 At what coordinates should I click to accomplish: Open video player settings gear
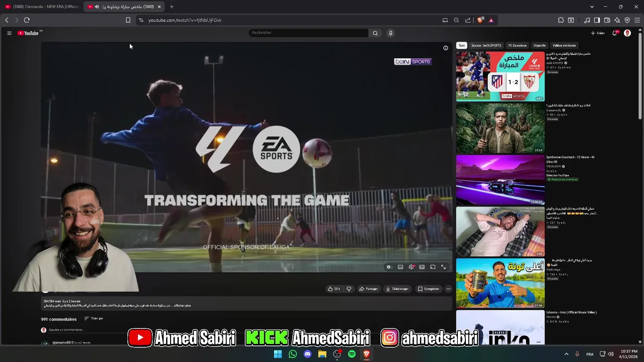coord(411,267)
